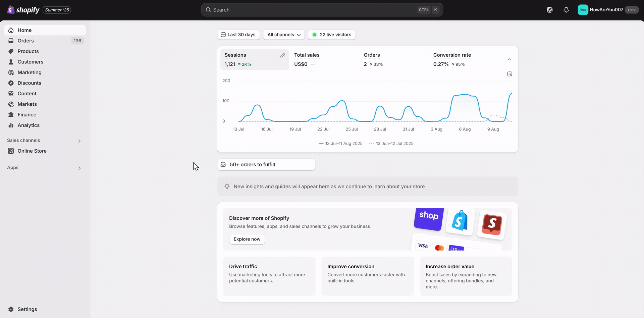Open Finance in sidebar
The width and height of the screenshot is (644, 318).
point(45,115)
